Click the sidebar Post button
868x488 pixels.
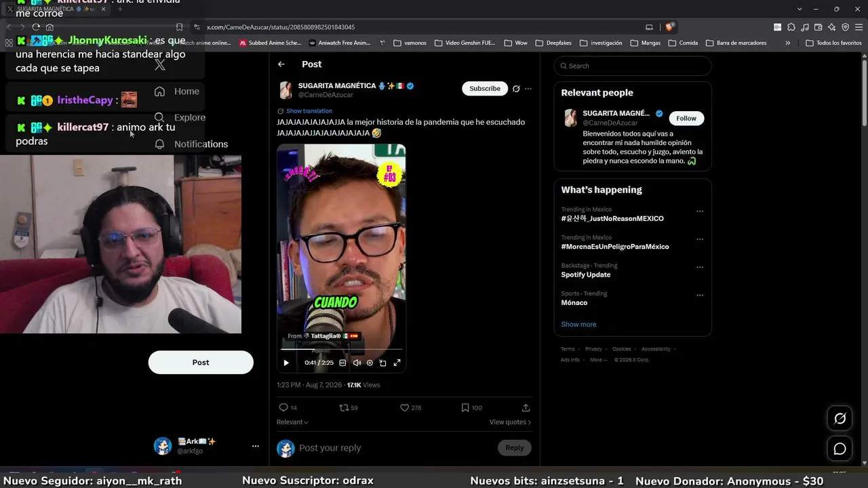(x=201, y=362)
